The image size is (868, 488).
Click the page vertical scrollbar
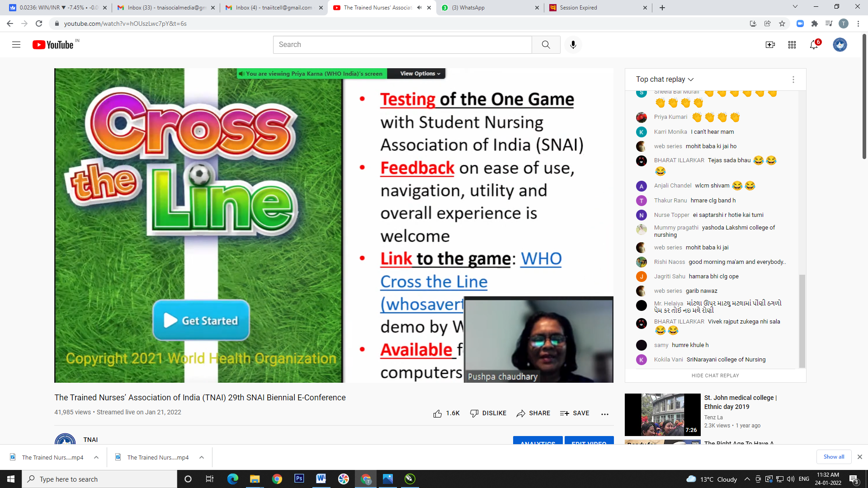tap(864, 96)
